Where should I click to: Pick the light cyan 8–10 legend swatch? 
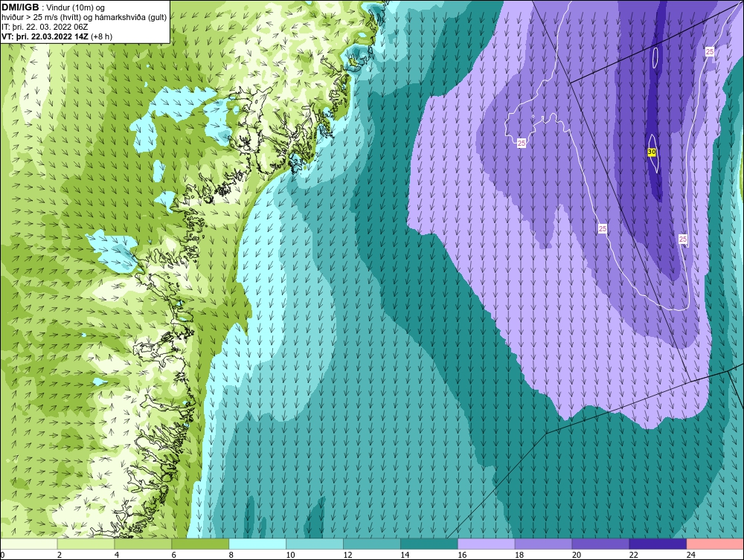pos(257,544)
